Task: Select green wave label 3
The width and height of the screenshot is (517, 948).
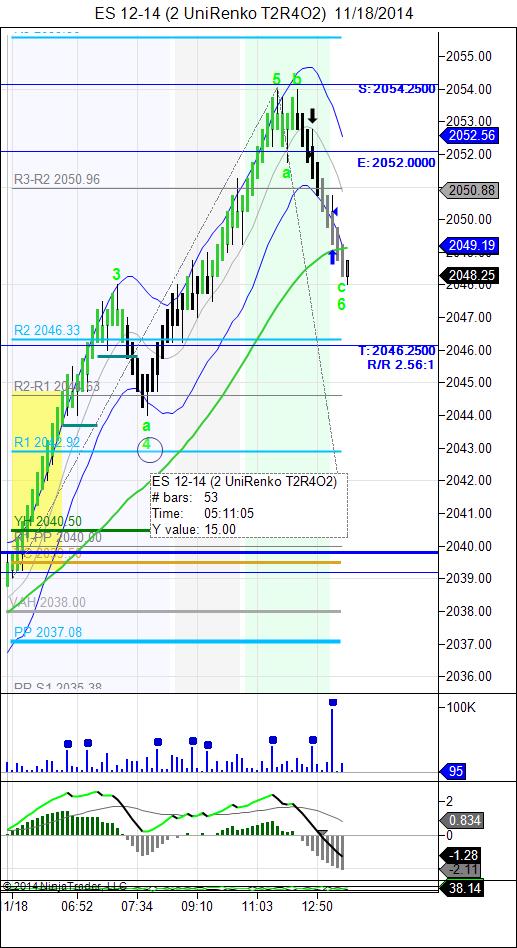Action: pos(116,275)
